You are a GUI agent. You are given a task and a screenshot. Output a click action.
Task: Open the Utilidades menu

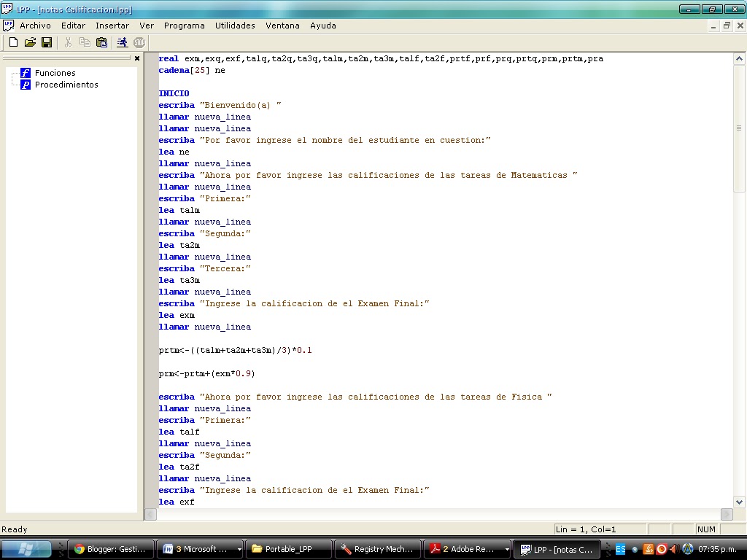pos(235,25)
